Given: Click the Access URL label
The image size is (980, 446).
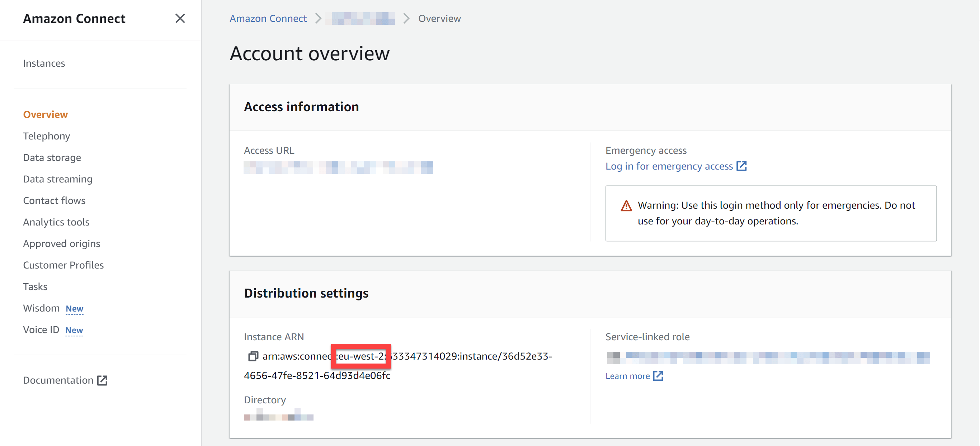Looking at the screenshot, I should (x=269, y=151).
